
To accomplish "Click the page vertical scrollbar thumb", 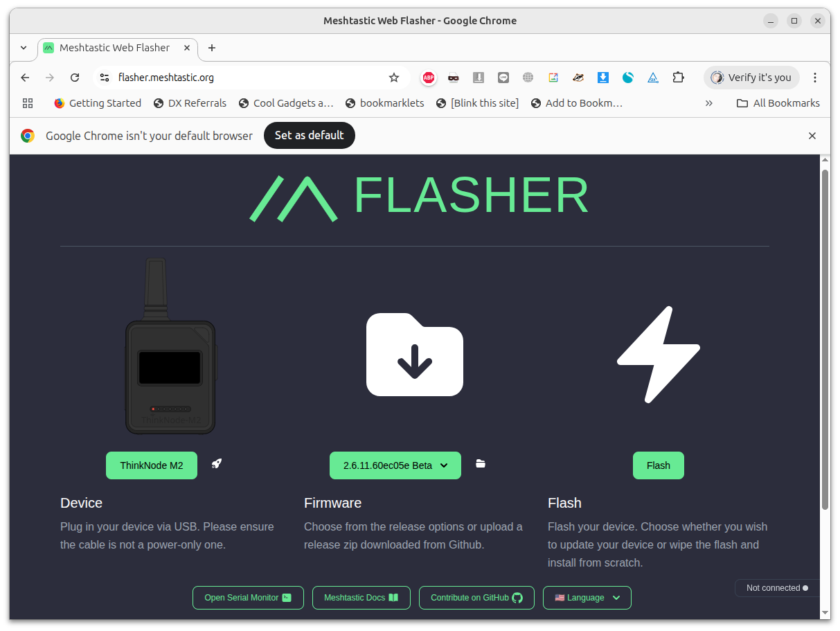I will 825,339.
